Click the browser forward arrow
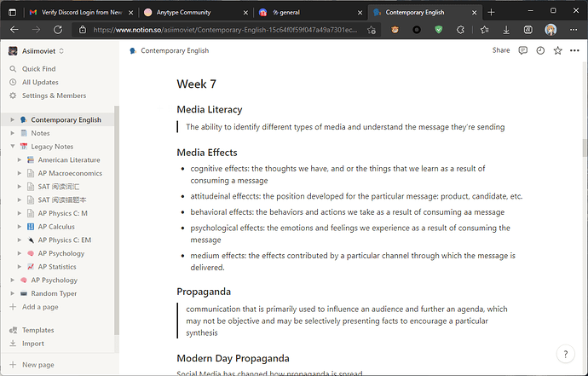The image size is (588, 376). [36, 30]
